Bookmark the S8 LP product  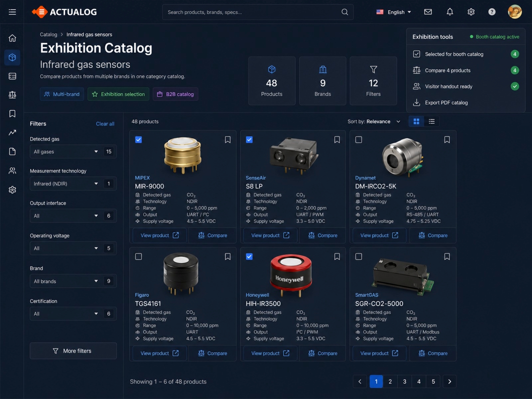(x=337, y=140)
